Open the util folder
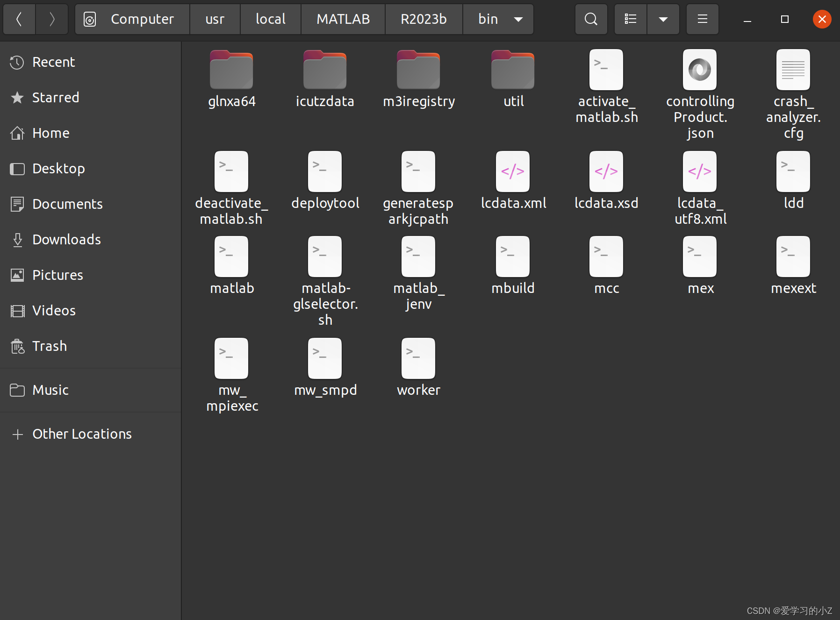This screenshot has width=840, height=620. tap(513, 78)
